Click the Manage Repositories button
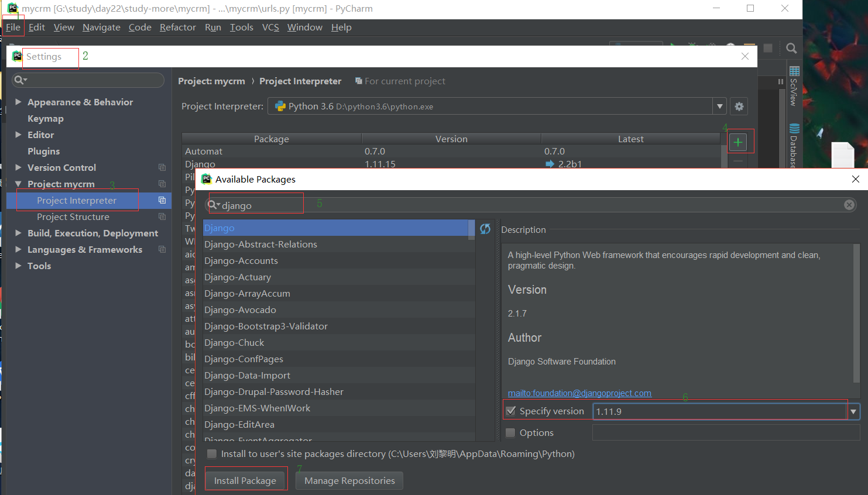 click(349, 480)
